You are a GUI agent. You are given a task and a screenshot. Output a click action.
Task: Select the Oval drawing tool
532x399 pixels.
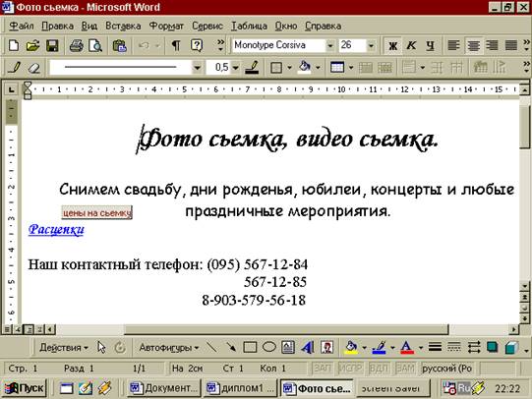pyautogui.click(x=269, y=347)
